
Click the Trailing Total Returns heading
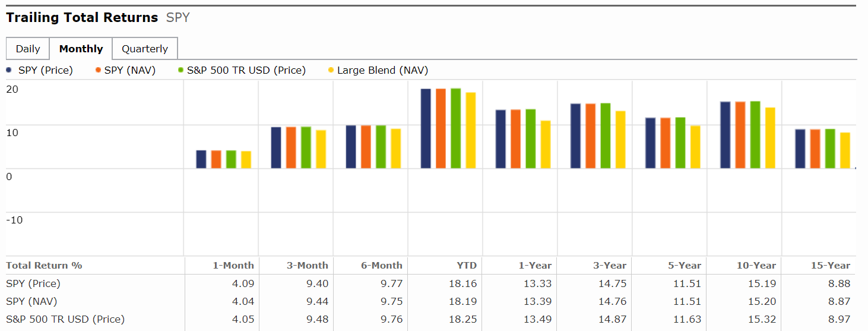[x=82, y=18]
